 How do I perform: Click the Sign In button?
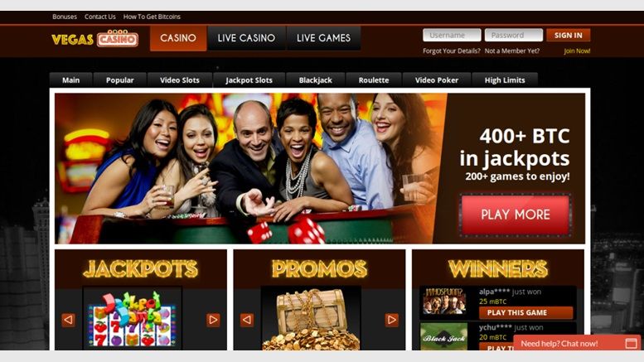click(x=569, y=36)
